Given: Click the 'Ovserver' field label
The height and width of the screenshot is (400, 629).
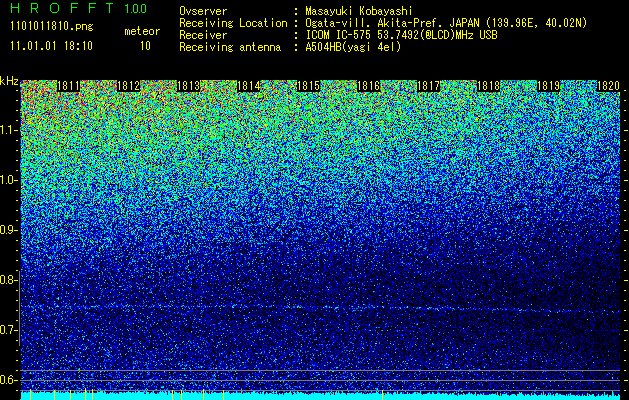Looking at the screenshot, I should [203, 11].
